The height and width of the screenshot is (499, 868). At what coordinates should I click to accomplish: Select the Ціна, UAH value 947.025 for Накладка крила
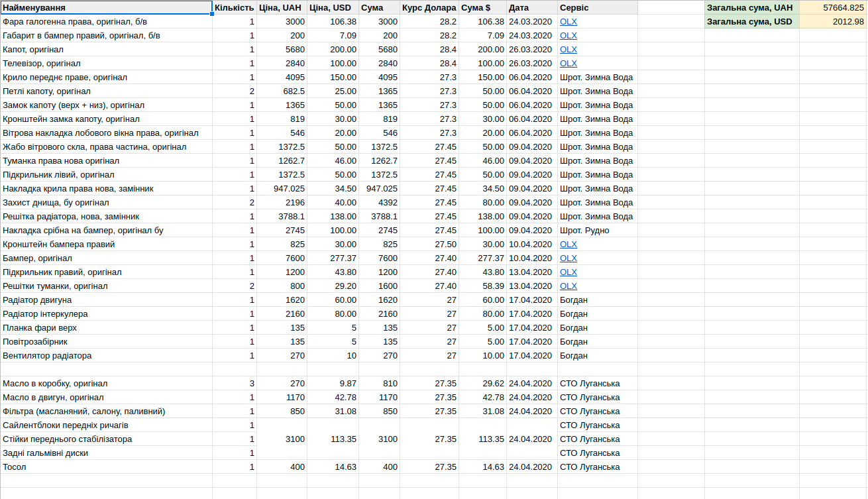pos(282,188)
